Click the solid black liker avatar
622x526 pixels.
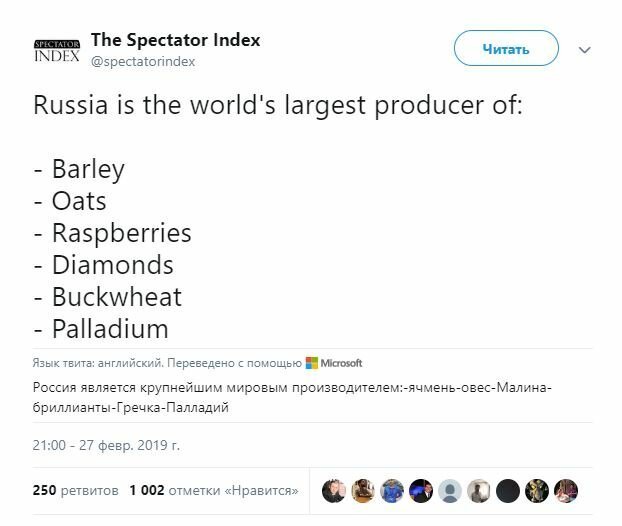pos(509,490)
